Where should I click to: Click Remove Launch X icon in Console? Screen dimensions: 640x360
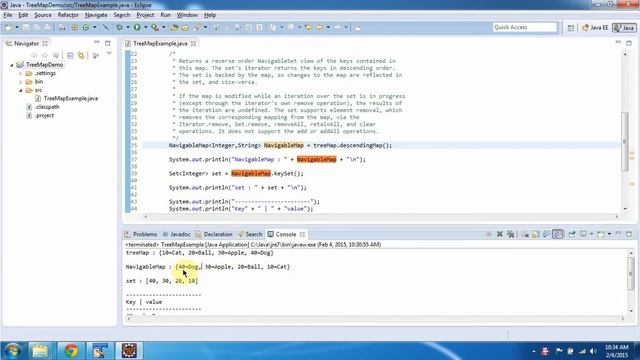point(500,234)
